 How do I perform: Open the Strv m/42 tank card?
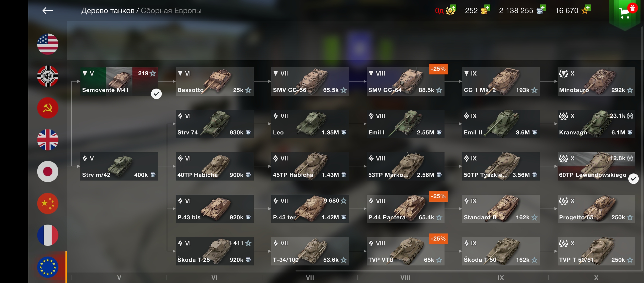119,166
